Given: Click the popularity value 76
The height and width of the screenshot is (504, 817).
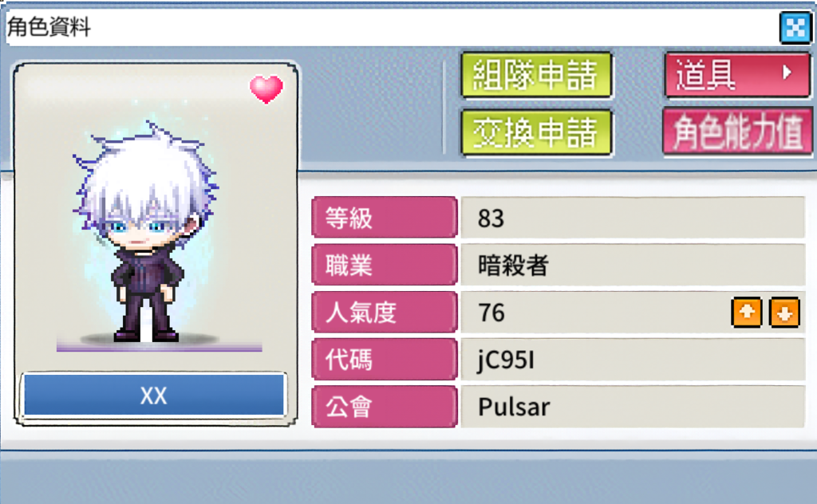Looking at the screenshot, I should click(491, 313).
